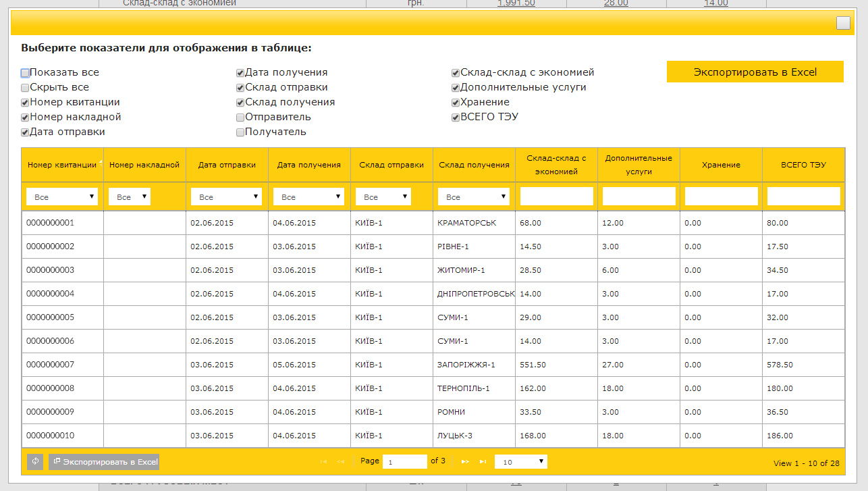Click the refresh table icon
This screenshot has width=868, height=491.
click(x=35, y=462)
